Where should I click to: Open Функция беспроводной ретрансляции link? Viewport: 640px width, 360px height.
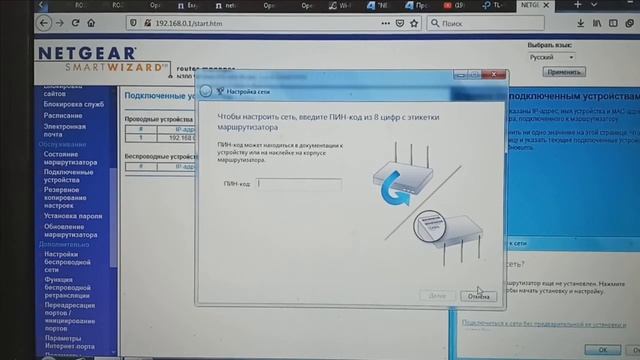pyautogui.click(x=67, y=287)
